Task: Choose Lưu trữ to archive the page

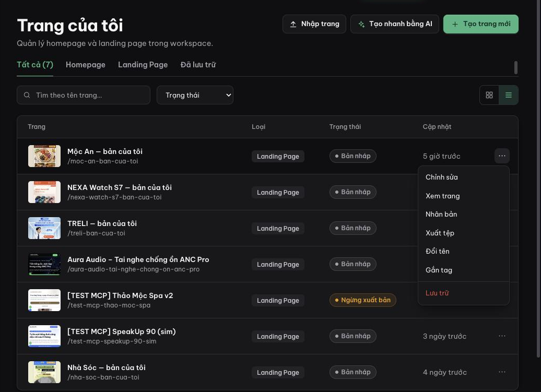Action: pos(463,293)
